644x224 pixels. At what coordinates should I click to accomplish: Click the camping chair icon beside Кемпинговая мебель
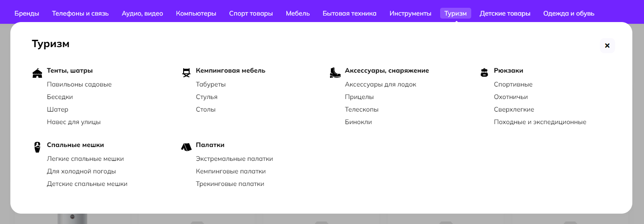186,73
